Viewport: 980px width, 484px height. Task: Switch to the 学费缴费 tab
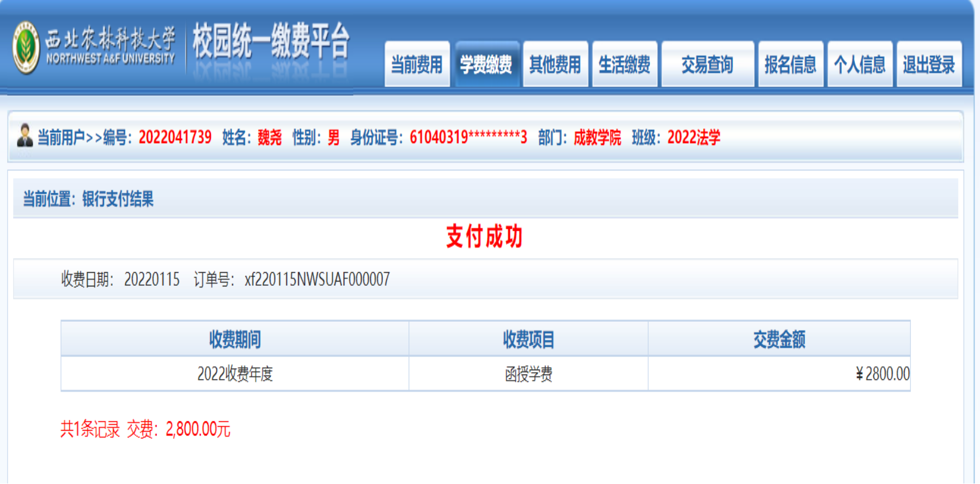pos(486,65)
